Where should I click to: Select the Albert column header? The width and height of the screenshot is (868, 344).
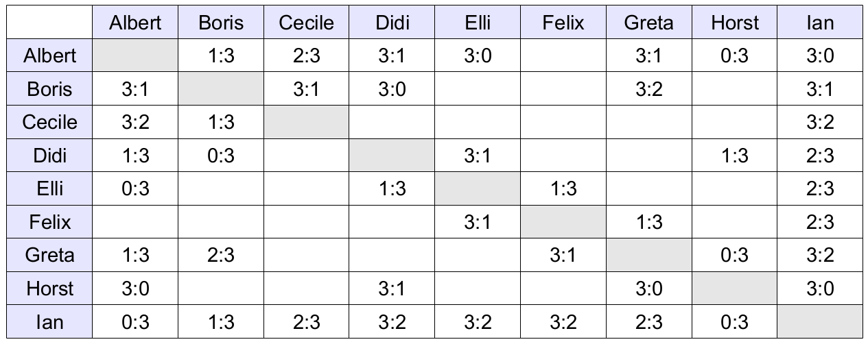pos(135,23)
